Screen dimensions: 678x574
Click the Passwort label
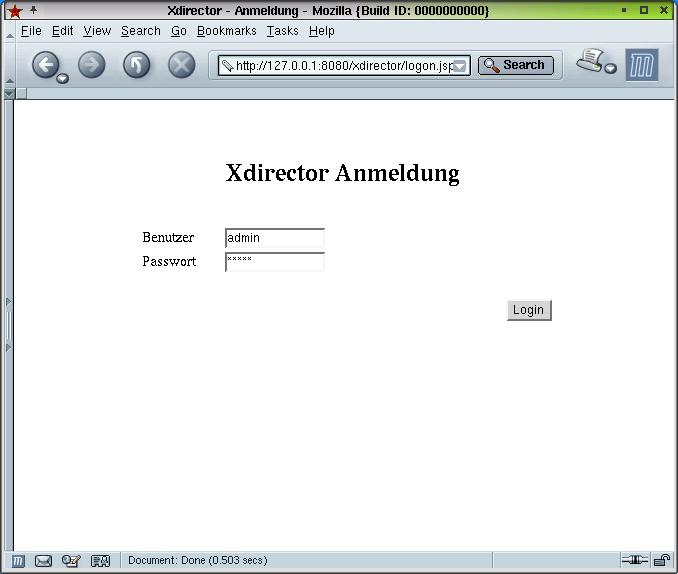[x=169, y=261]
